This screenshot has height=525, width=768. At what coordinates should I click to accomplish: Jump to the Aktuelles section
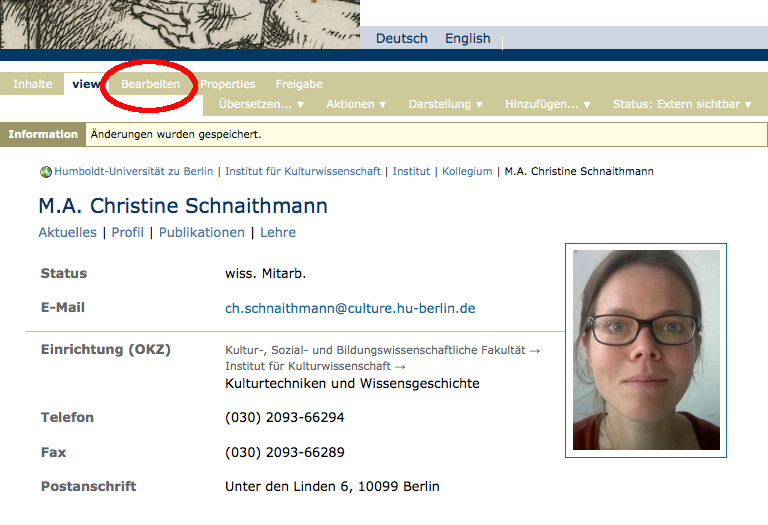point(68,232)
